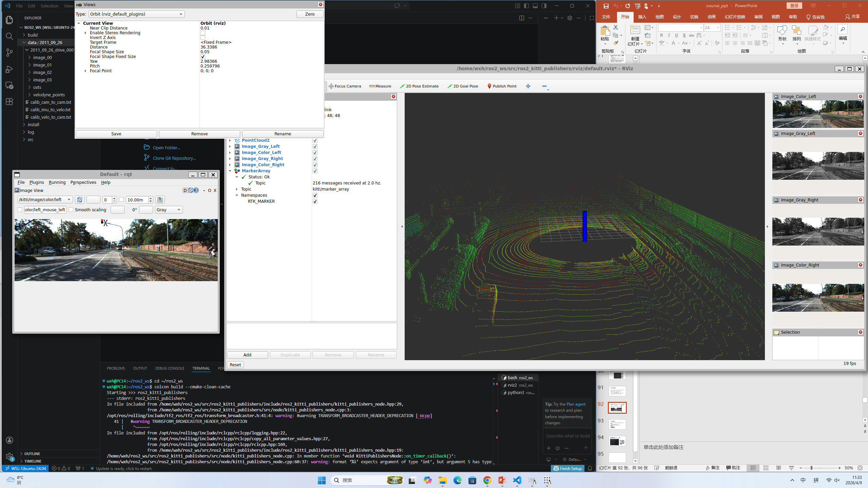Open topic dropdown /kitti/image/color/left

click(45, 200)
